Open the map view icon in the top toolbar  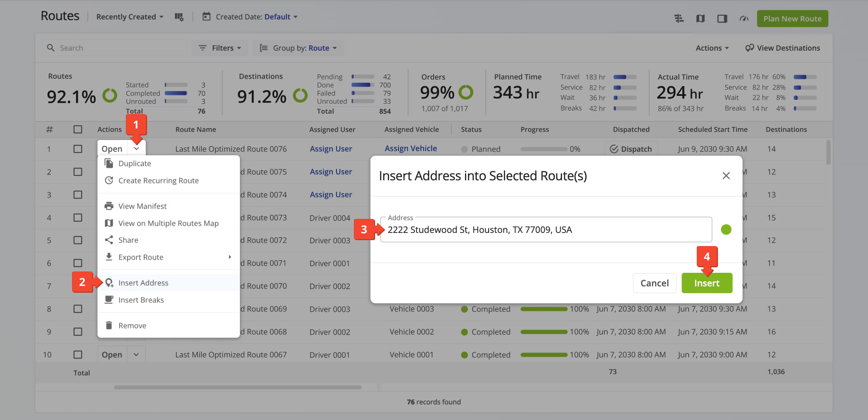(700, 18)
